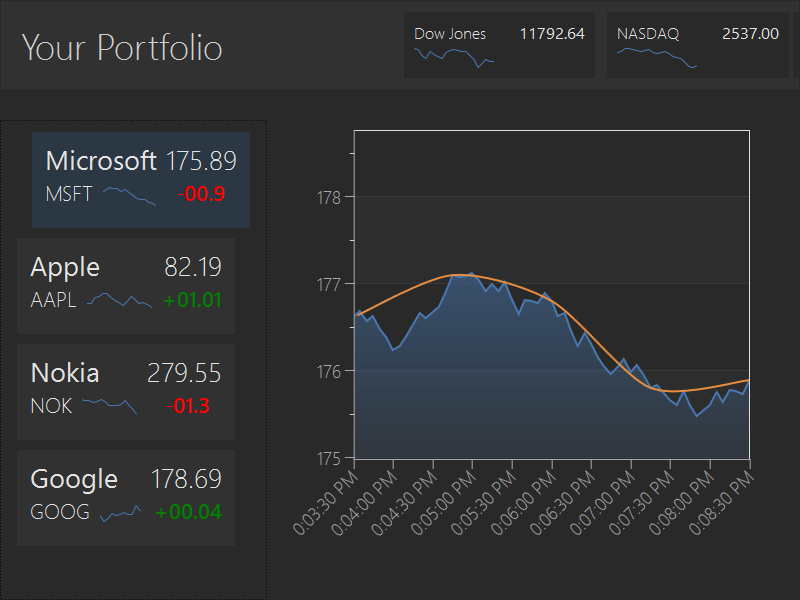Viewport: 800px width, 600px height.
Task: Open the sparkline beside AAPL
Action: [119, 300]
